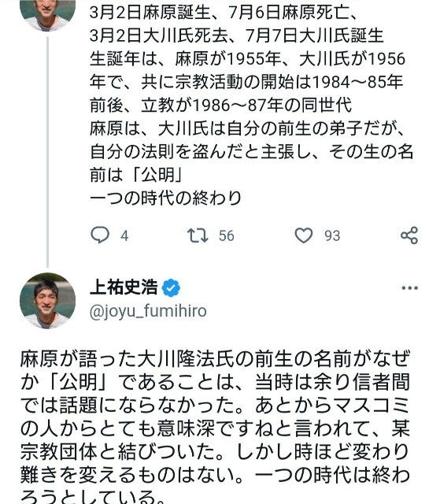Tap the line 前は「公明」 in the upper tweet

tap(136, 175)
